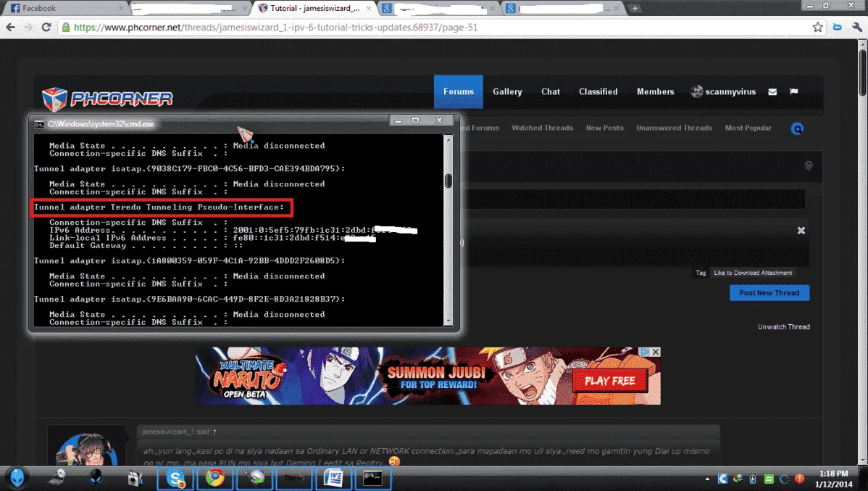Show hidden system tray icons

coord(707,479)
